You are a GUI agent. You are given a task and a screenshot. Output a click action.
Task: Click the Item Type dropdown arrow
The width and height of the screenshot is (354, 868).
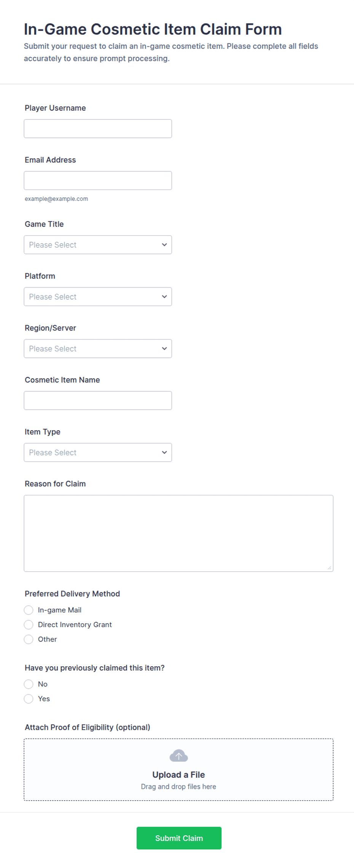[164, 452]
